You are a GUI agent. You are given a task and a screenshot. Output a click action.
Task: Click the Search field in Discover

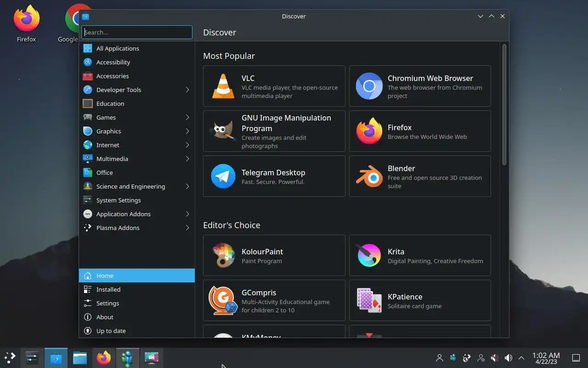[x=137, y=32]
